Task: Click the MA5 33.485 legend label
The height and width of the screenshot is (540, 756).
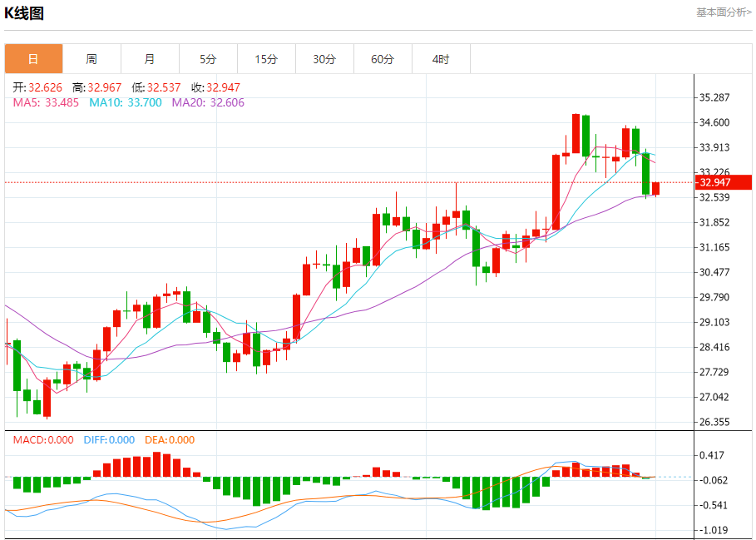Action: click(x=46, y=102)
